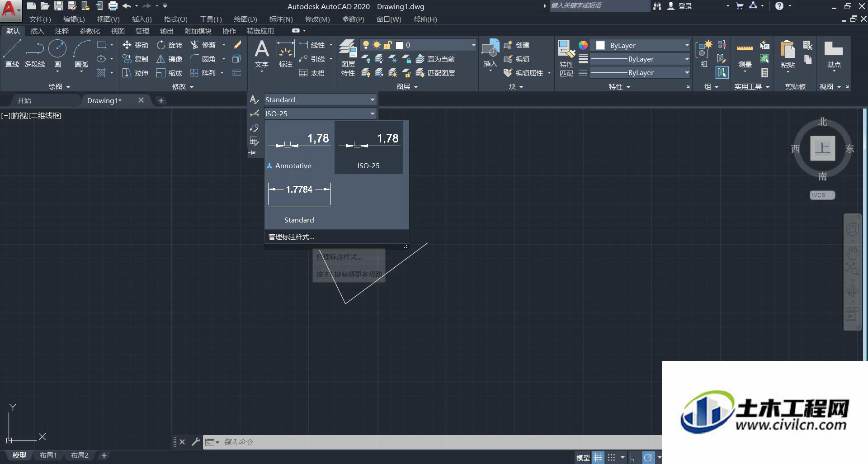Toggle layer 0 lock icon
The width and height of the screenshot is (868, 464).
point(387,45)
